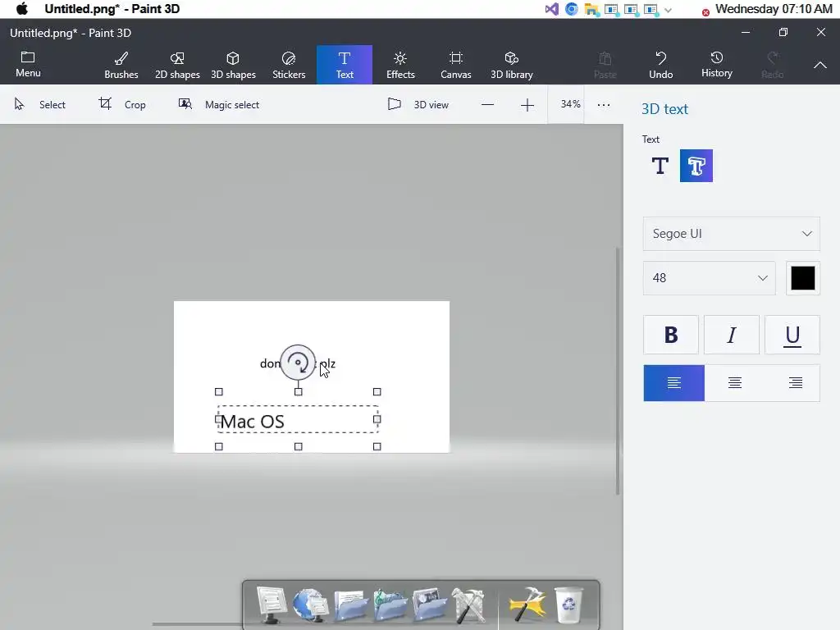Click the red error status icon in the menu bar
Screen dimensions: 840x630
click(705, 12)
